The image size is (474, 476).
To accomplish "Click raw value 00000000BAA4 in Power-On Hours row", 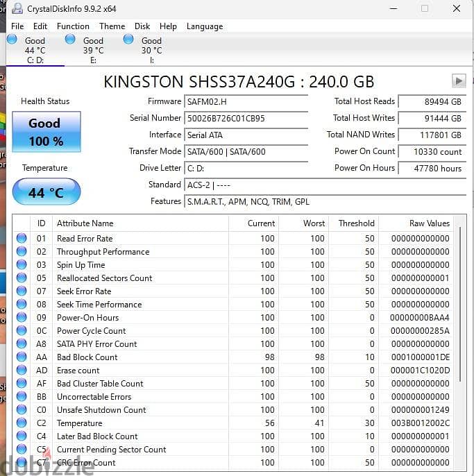I will click(420, 318).
